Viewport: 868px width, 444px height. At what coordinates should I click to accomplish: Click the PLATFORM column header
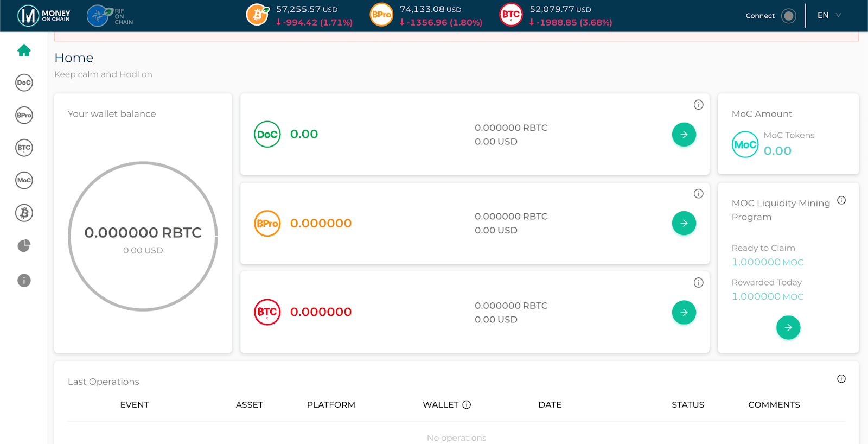click(x=331, y=405)
